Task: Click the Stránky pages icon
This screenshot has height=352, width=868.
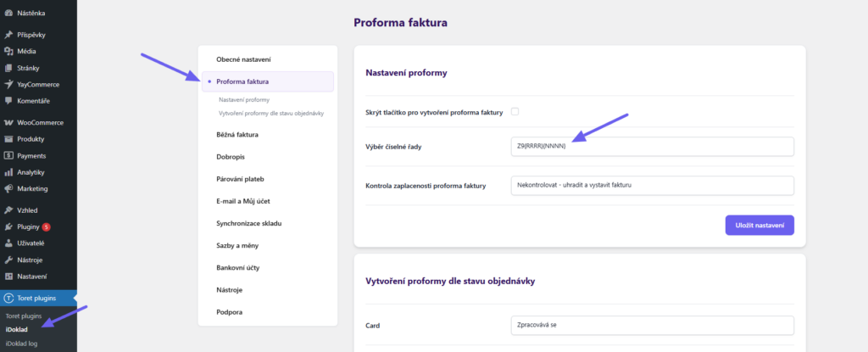Action: [8, 68]
